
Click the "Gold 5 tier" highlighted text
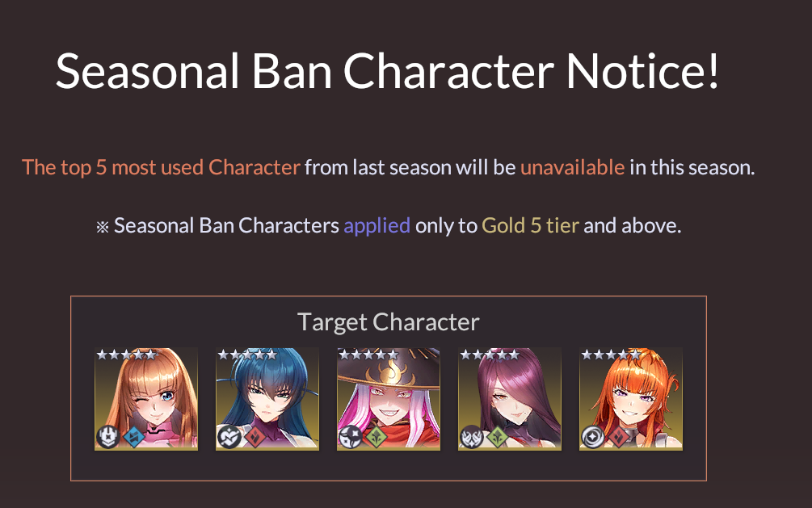[x=530, y=226]
